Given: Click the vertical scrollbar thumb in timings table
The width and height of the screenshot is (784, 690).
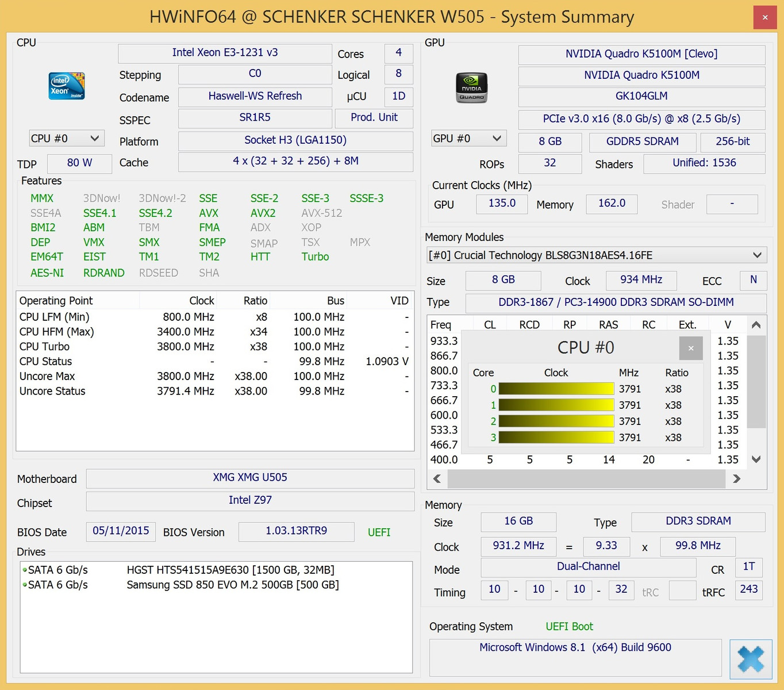Looking at the screenshot, I should coord(756,382).
